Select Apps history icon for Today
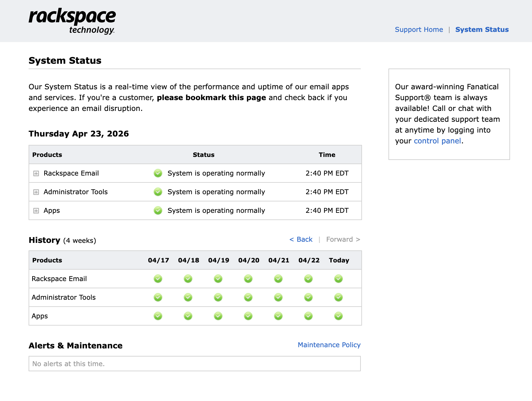 tap(339, 316)
